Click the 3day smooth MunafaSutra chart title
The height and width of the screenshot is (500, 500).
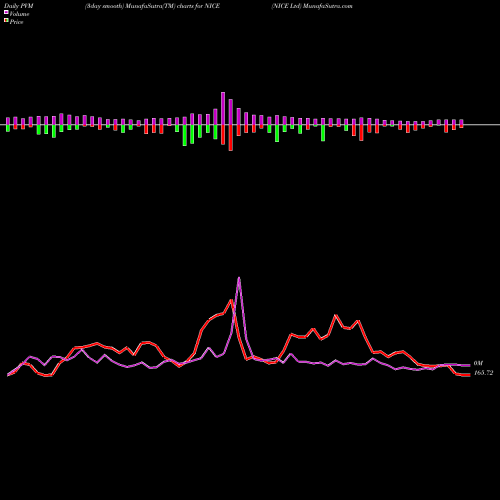coord(152,6)
